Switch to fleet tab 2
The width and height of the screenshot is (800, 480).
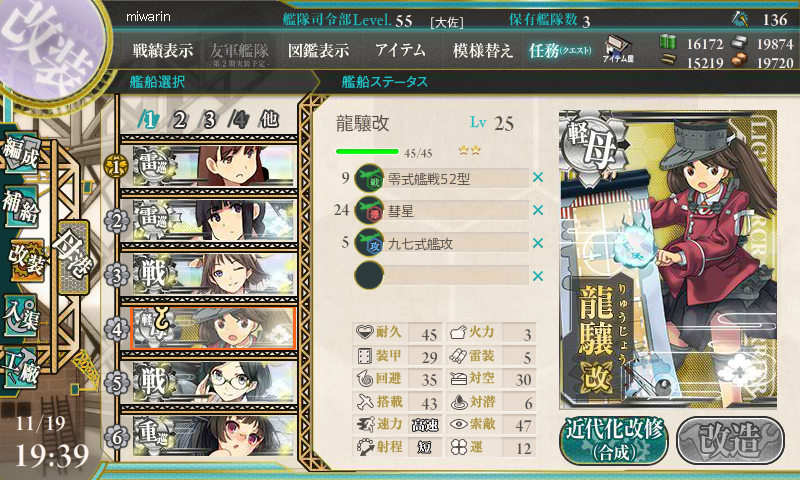tap(179, 120)
